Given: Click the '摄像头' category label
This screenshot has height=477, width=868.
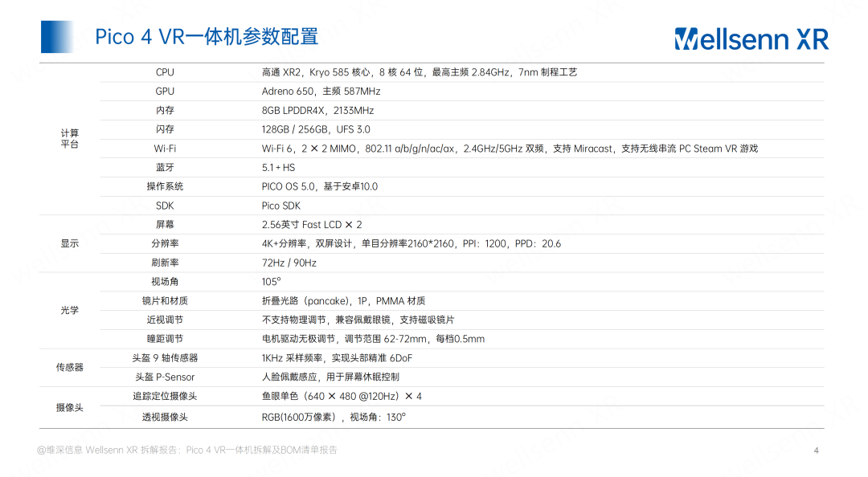Looking at the screenshot, I should (x=70, y=408).
